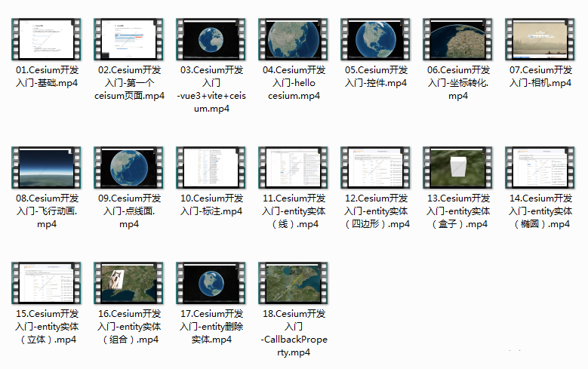The height and width of the screenshot is (369, 588).
Task: Select the 06 坐标转化 video thumbnail
Action: pyautogui.click(x=458, y=39)
